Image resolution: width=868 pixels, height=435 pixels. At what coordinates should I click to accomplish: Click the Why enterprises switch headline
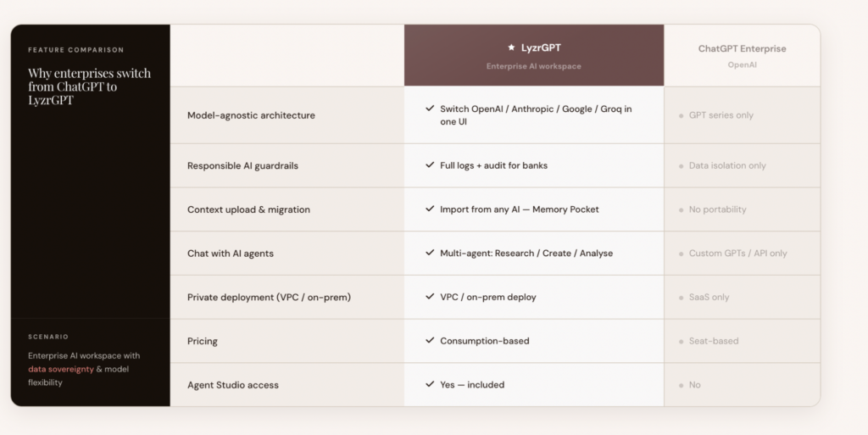(89, 86)
